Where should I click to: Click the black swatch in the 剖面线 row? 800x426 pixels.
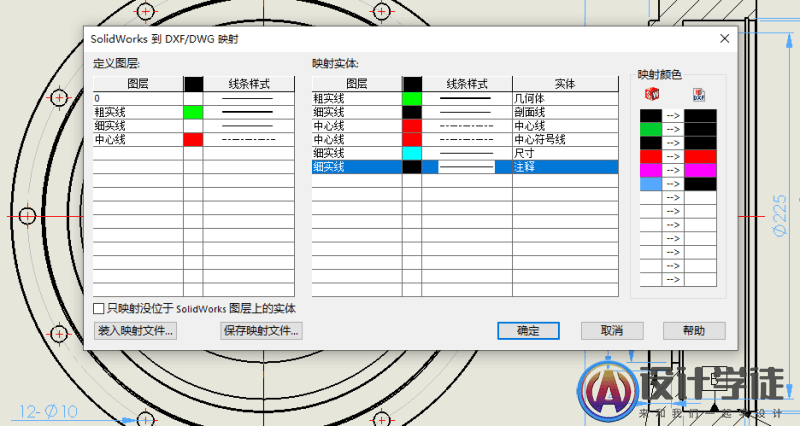(412, 112)
